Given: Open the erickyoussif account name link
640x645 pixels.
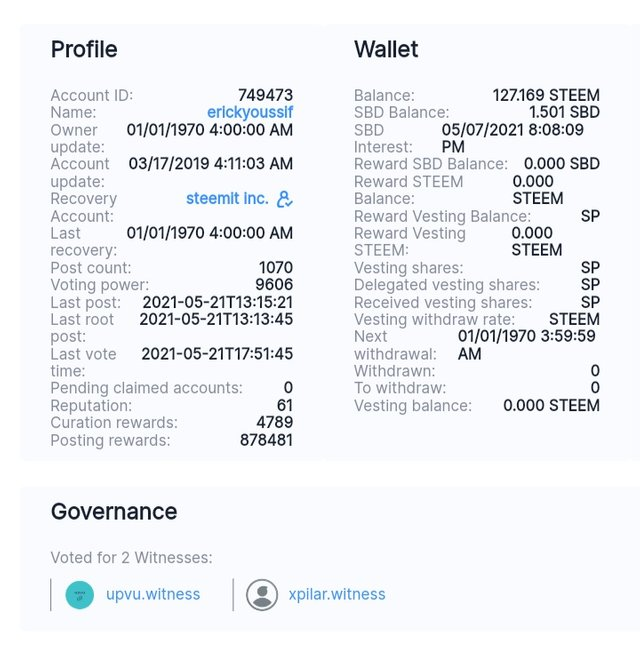Looking at the screenshot, I should pos(250,113).
